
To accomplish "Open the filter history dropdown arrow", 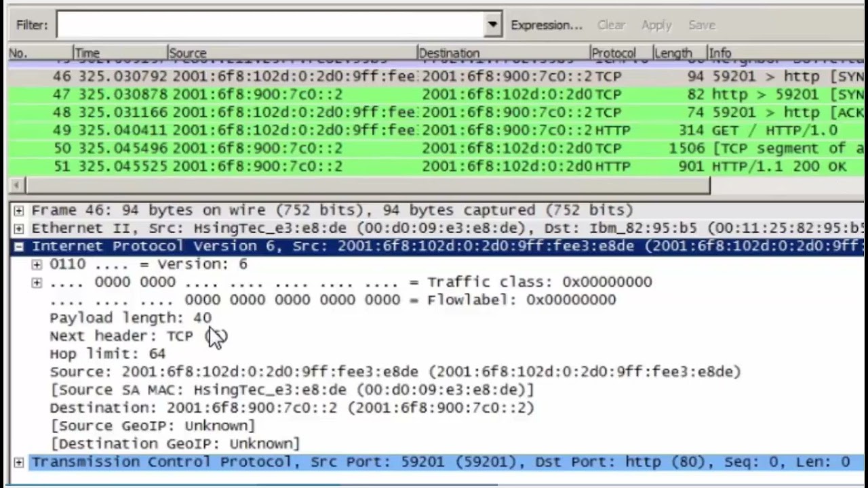I will tap(494, 25).
